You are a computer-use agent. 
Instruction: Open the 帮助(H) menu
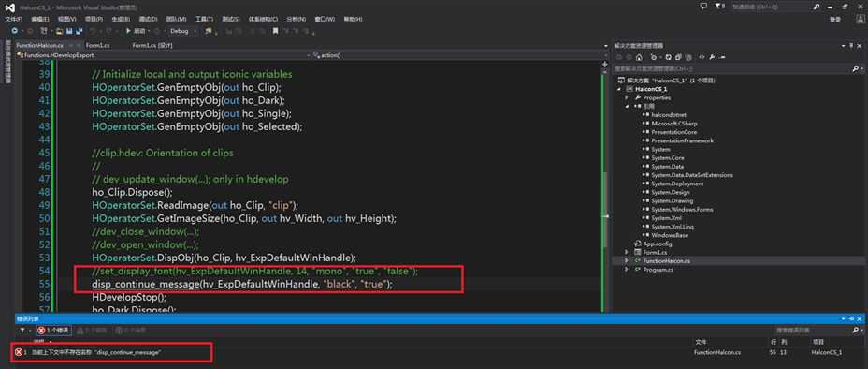tap(353, 19)
